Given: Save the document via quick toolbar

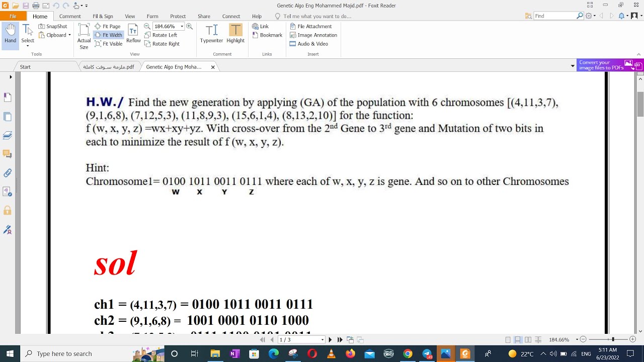Looking at the screenshot, I should click(26, 6).
